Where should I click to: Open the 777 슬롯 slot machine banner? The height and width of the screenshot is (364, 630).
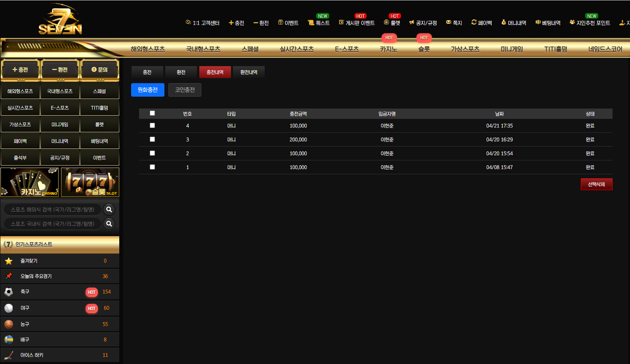tap(90, 182)
